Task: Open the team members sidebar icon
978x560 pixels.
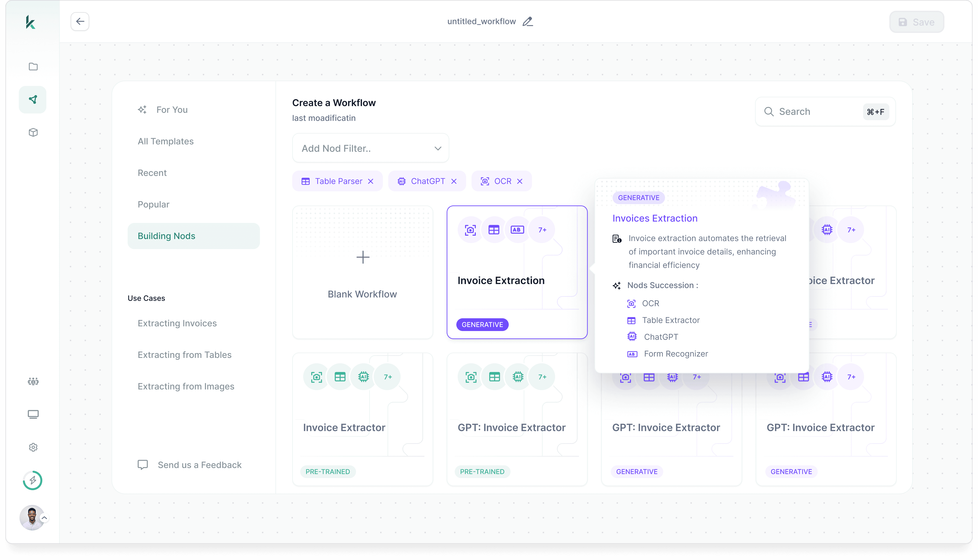Action: tap(33, 381)
